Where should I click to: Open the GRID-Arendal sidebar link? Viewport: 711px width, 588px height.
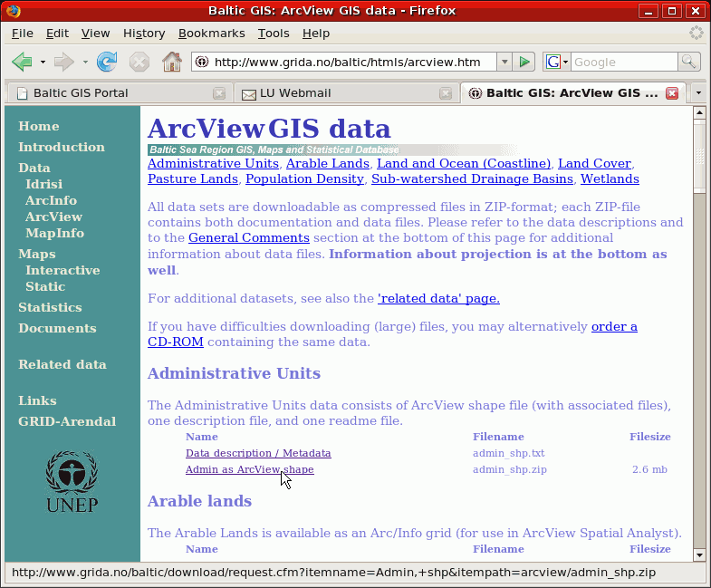tap(67, 421)
